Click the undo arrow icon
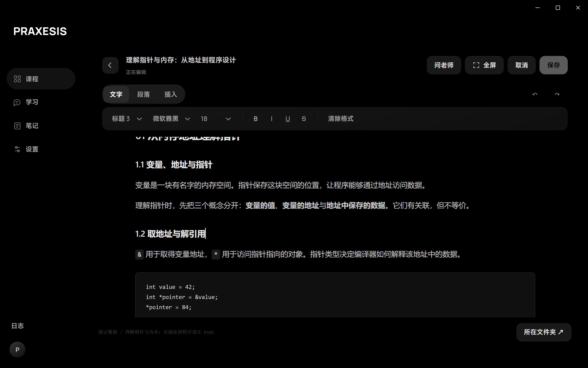Screen dimensions: 588x368 [535, 95]
